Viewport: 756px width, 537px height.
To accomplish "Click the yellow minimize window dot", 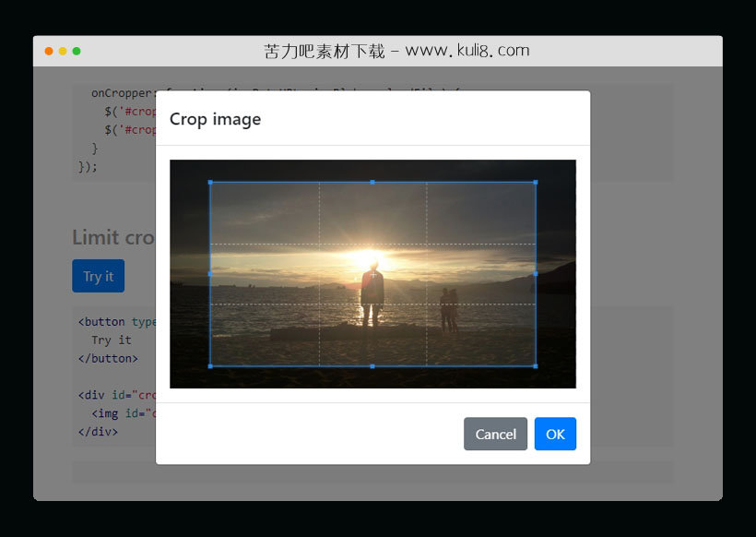I will point(63,51).
